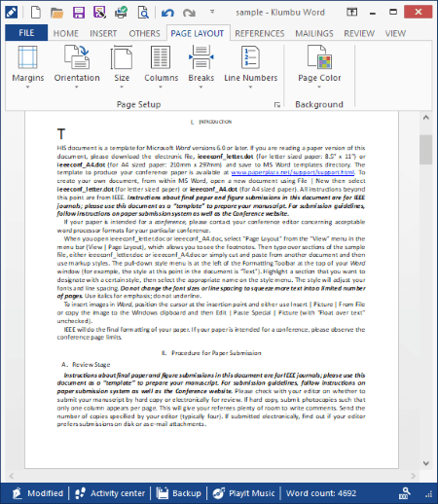The height and width of the screenshot is (504, 438).
Task: Save the document with purple disk icon
Action: [x=79, y=13]
